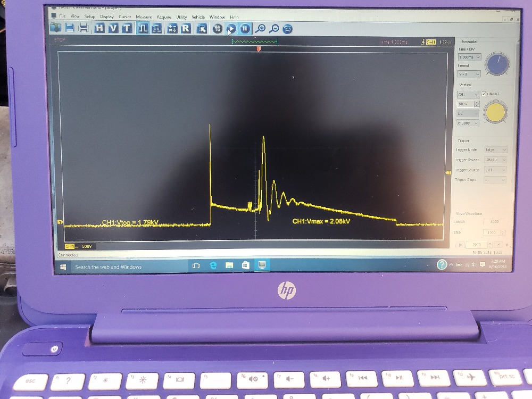Open the x10000 probe attenuation dropdown
The width and height of the screenshot is (532, 399).
pos(469,123)
